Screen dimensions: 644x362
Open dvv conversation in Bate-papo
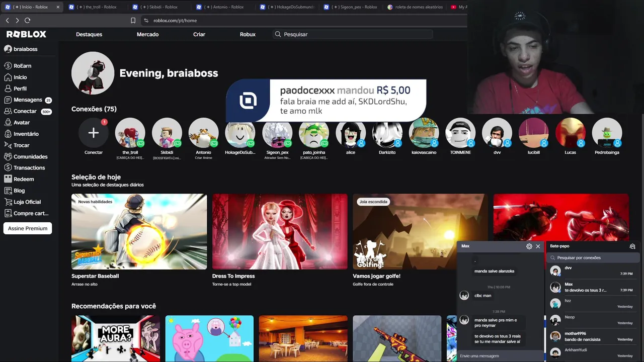[593, 271]
